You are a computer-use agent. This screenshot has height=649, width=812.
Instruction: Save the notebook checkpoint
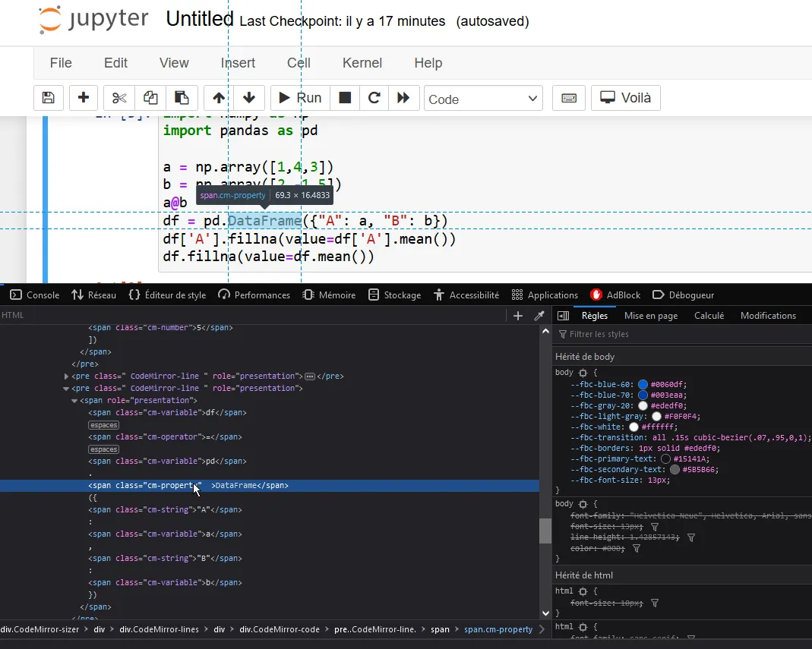(x=48, y=98)
